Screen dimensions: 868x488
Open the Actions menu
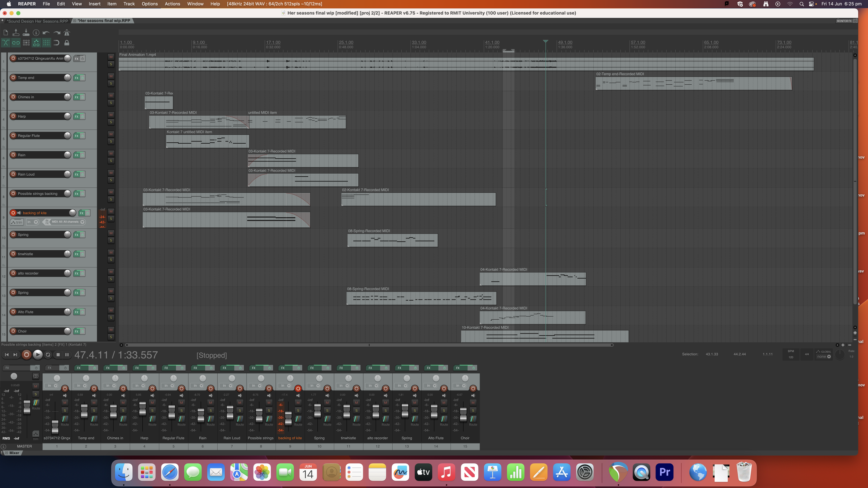(x=172, y=4)
